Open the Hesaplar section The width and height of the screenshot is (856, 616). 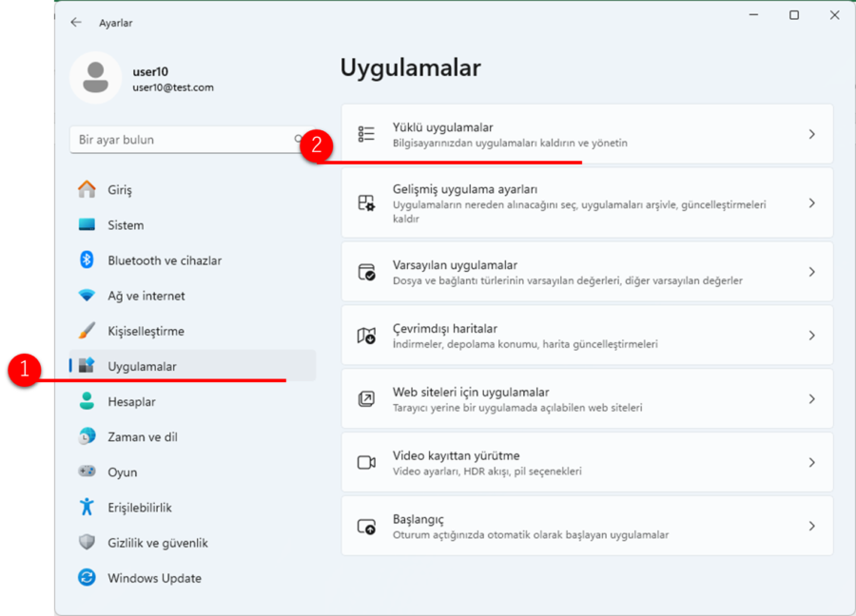(x=193, y=401)
